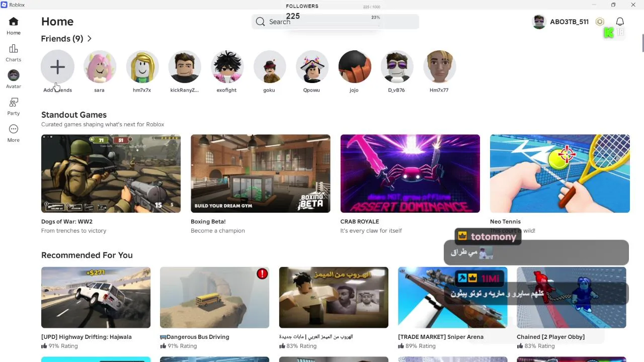Click the Roblox app icon in title bar
The image size is (644, 362).
[x=5, y=5]
